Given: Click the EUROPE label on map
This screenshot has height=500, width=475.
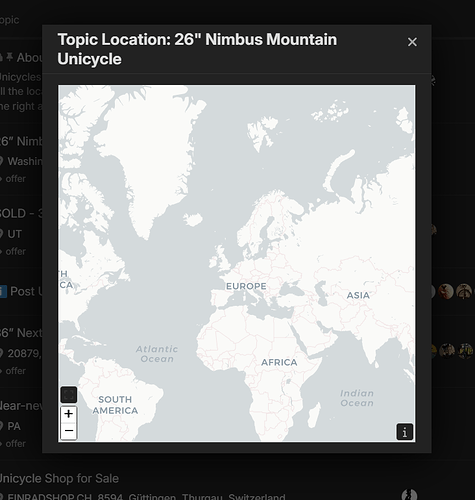Looking at the screenshot, I should 246,286.
